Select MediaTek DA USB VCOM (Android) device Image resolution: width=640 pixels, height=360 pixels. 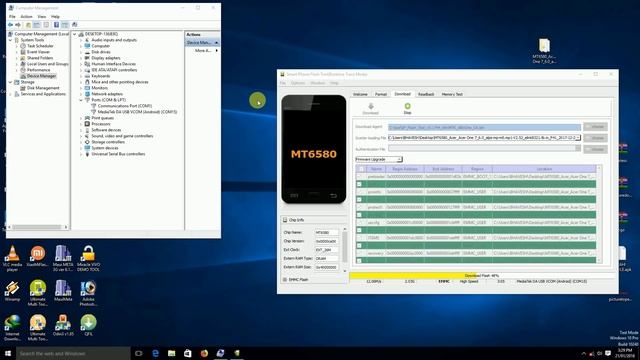point(137,112)
